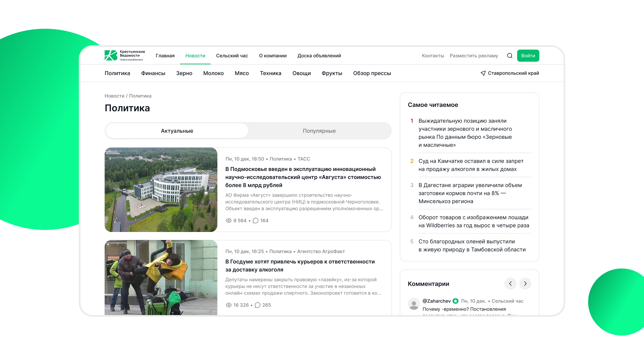Open the Главная menu item
Screen dimensions: 644x362
tap(165, 56)
